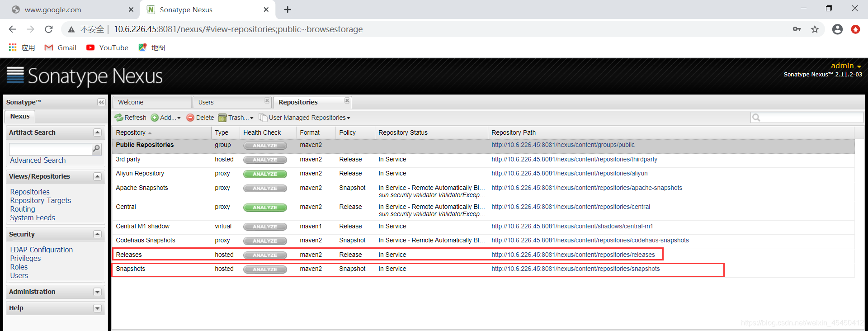Click the artifact search magnifier icon

(x=96, y=149)
